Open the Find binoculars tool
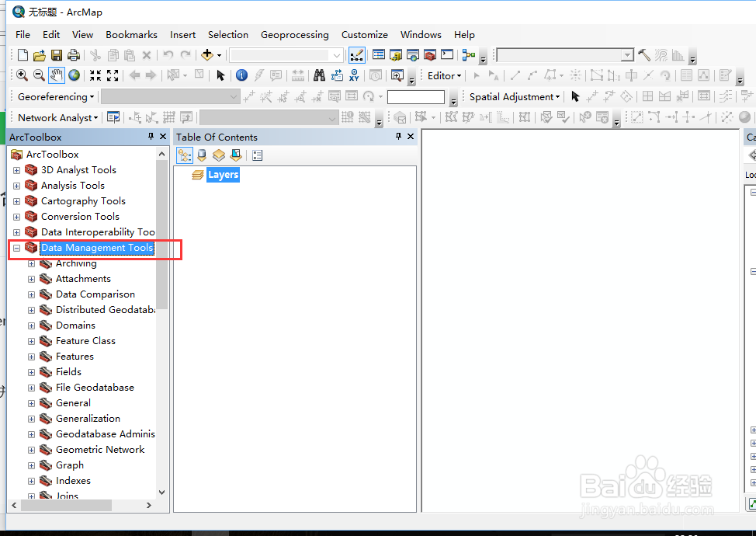This screenshot has width=756, height=536. point(319,75)
